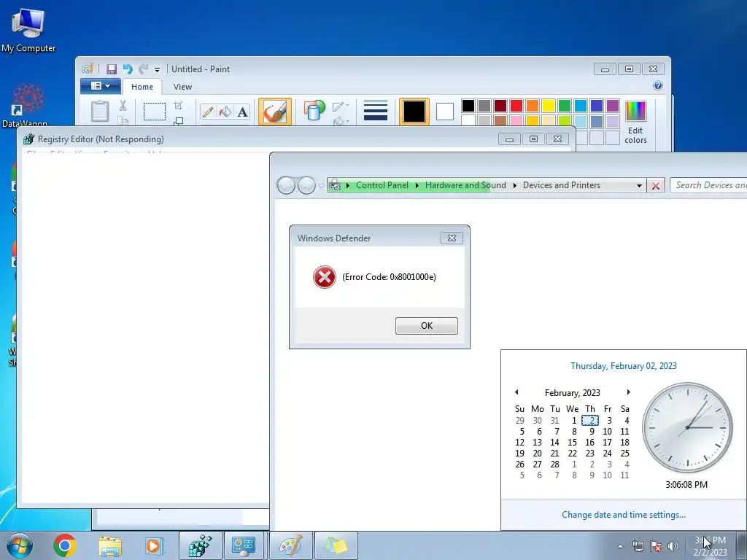
Task: Select today's date 2 in the calendar
Action: [590, 421]
